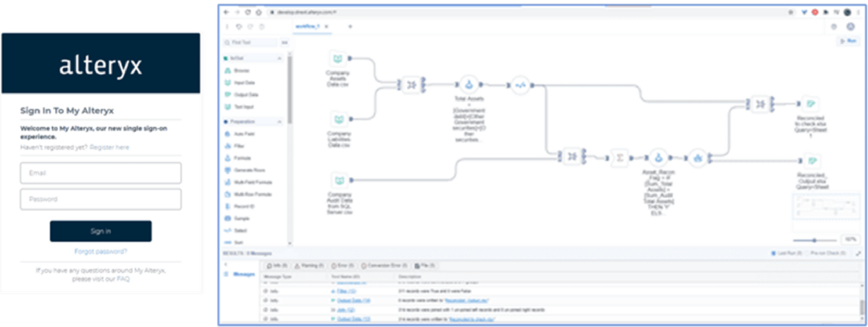The image size is (868, 327).
Task: Click the Find Tool search box
Action: (x=251, y=42)
